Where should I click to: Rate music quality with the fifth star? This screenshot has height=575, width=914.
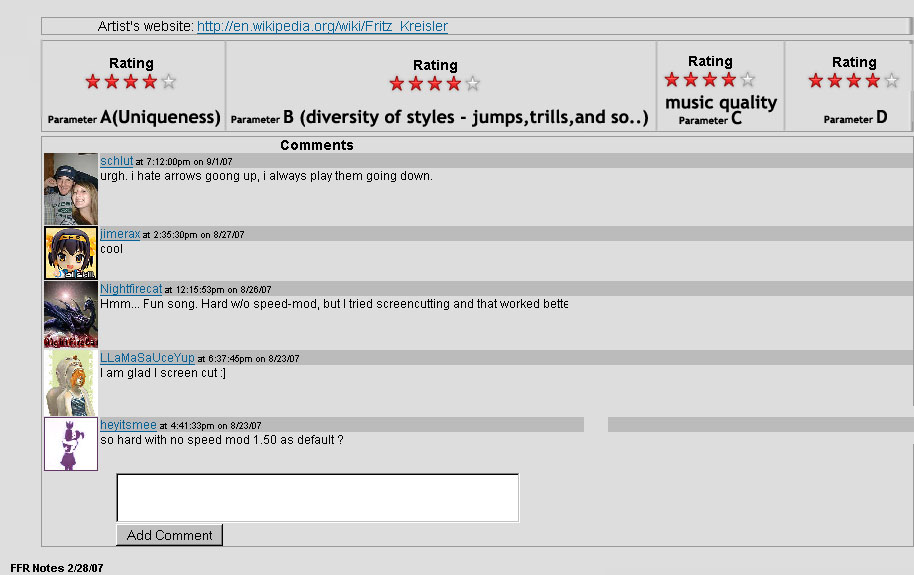(x=748, y=79)
